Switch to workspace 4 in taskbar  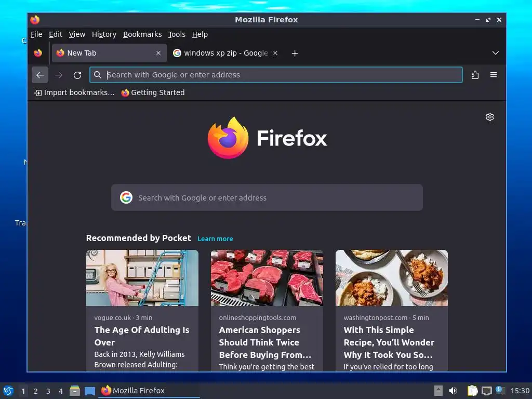point(61,391)
